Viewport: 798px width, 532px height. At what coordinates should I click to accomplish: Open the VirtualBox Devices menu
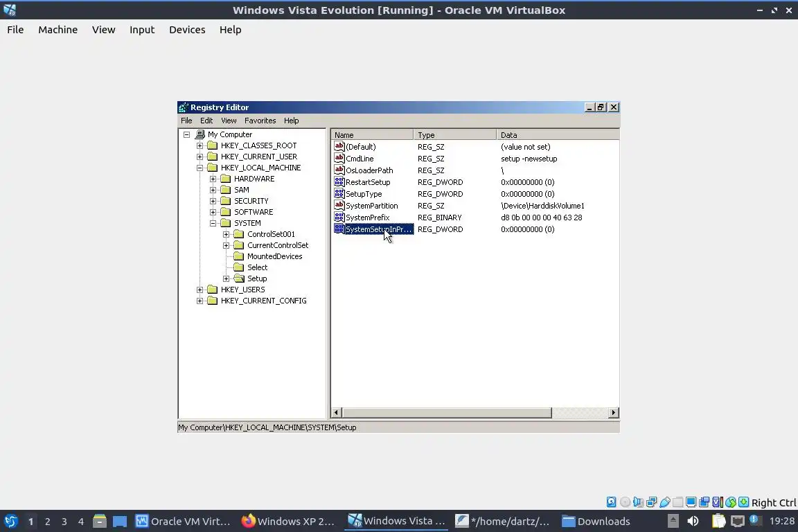[187, 30]
